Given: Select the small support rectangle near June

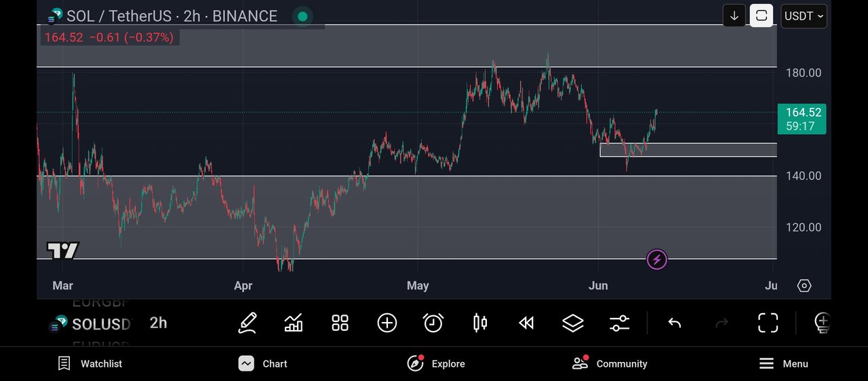Looking at the screenshot, I should click(x=688, y=150).
